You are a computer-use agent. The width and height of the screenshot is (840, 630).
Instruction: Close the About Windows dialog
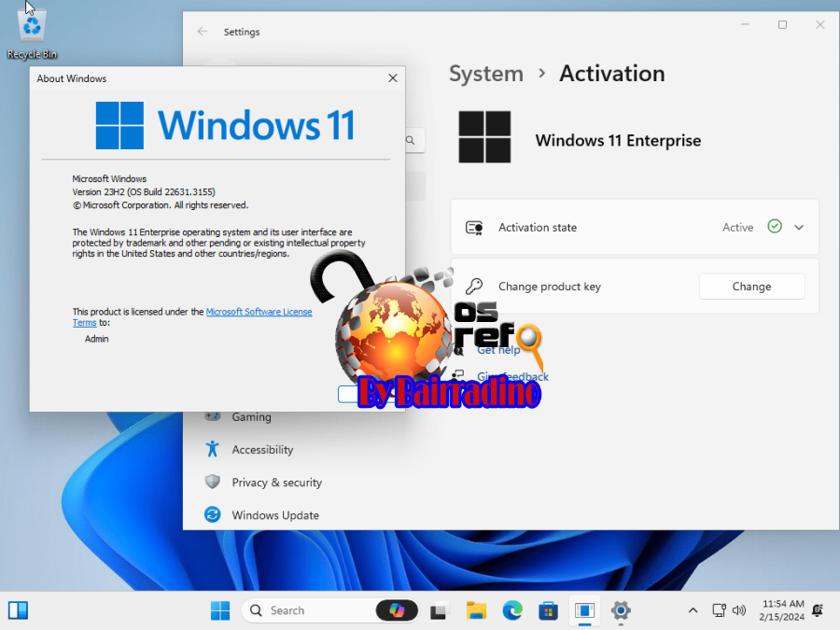393,78
